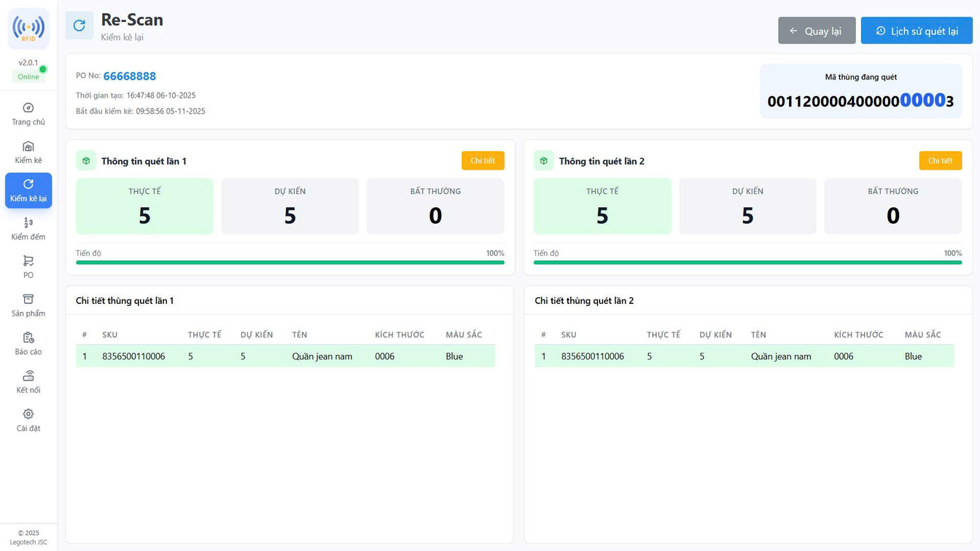Open Chi tiết for scan lần 1

point(483,160)
